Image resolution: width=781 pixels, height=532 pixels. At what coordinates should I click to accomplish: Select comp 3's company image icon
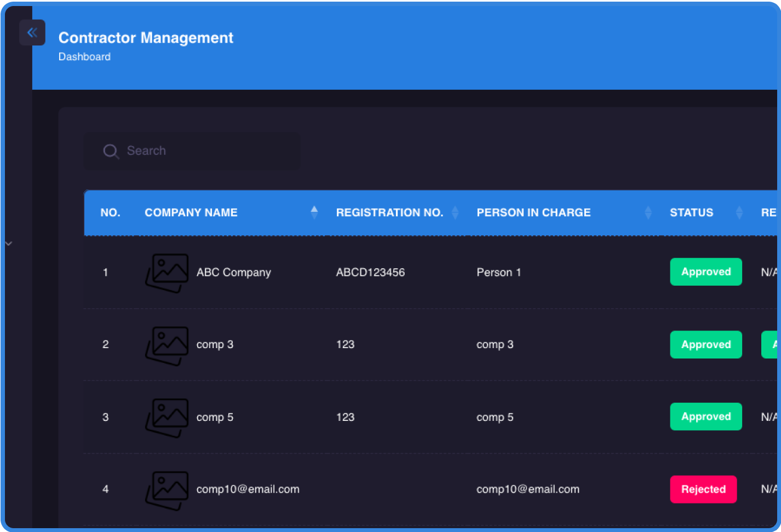tap(166, 345)
